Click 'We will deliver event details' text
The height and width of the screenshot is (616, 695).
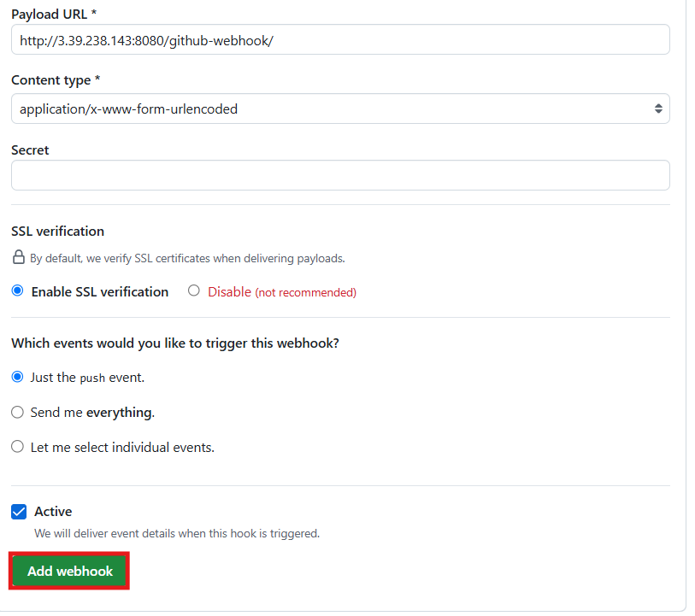click(177, 533)
